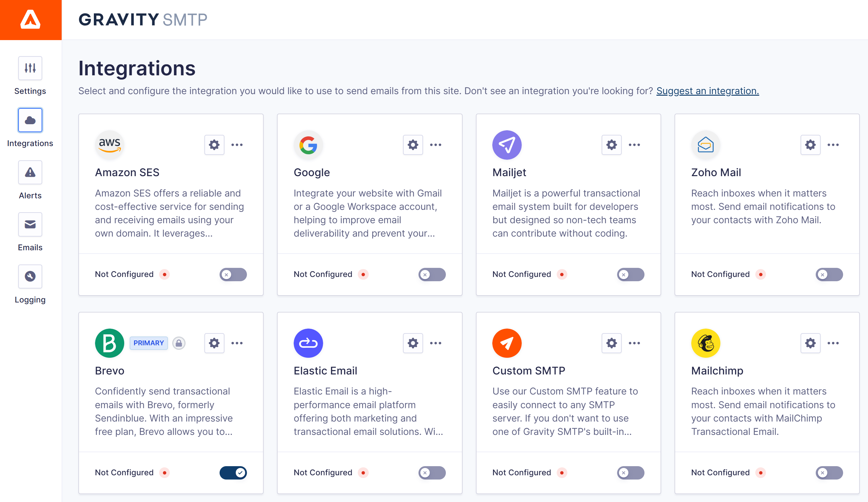Click the Custom SMTP card title
Image resolution: width=868 pixels, height=502 pixels.
529,371
